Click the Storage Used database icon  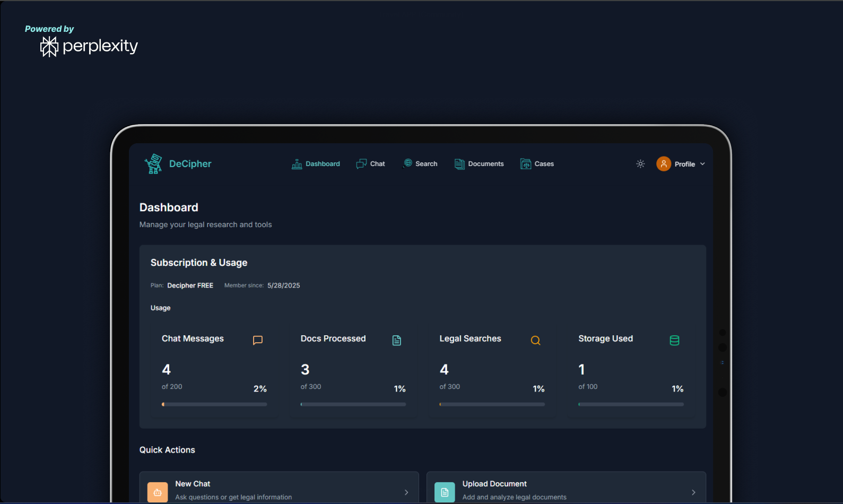(674, 340)
